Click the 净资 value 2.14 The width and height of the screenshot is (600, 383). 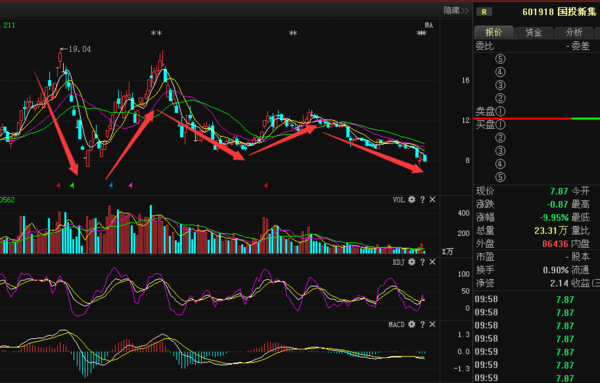560,283
